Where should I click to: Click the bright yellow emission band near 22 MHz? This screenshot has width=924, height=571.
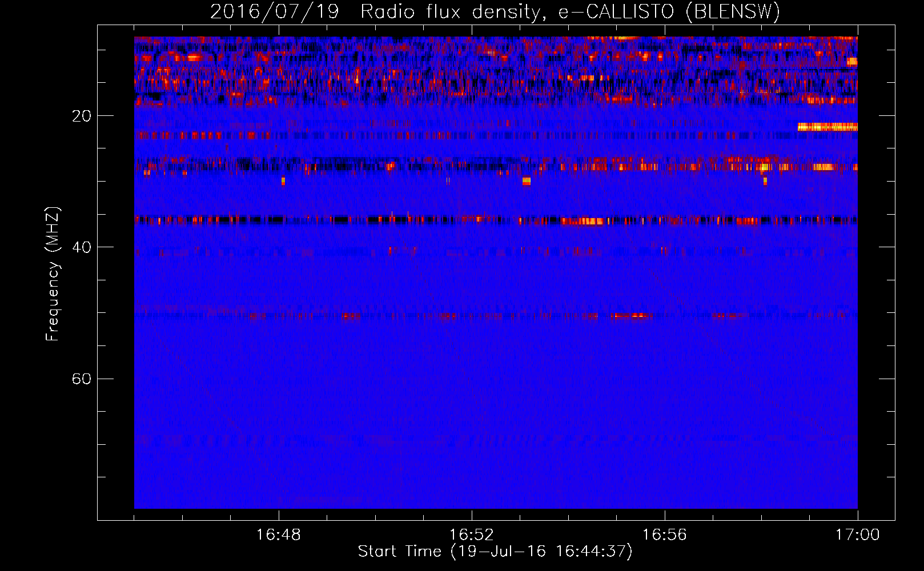[827, 127]
